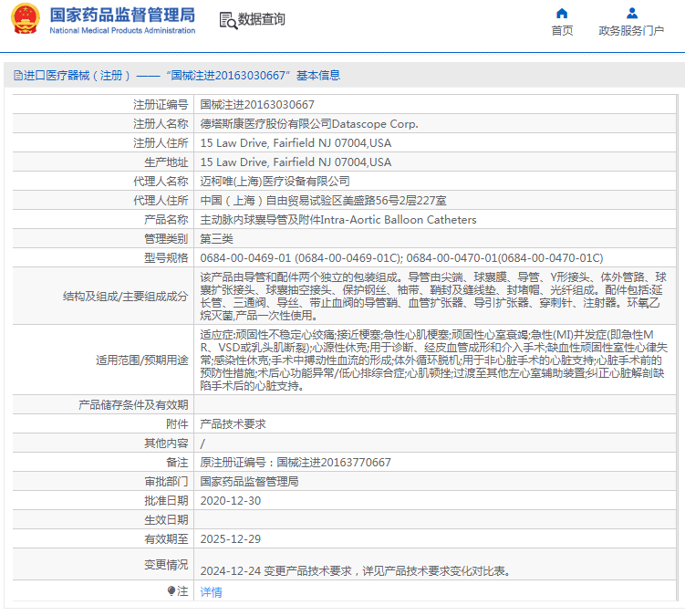Click the 产品技术要求 attachment value
The height and width of the screenshot is (616, 685).
[233, 424]
